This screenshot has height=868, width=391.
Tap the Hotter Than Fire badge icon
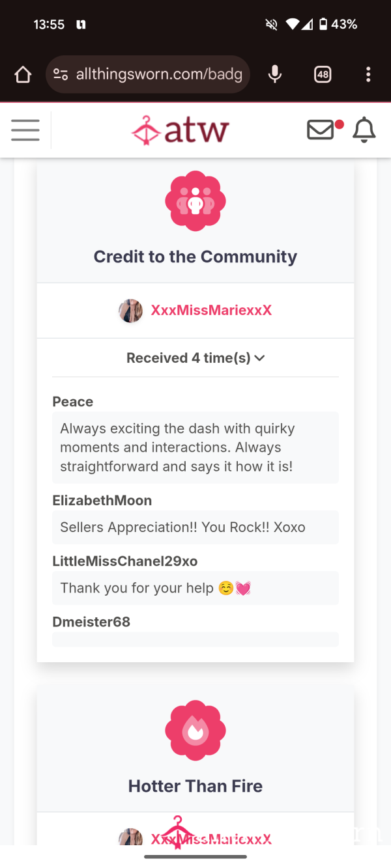(195, 731)
